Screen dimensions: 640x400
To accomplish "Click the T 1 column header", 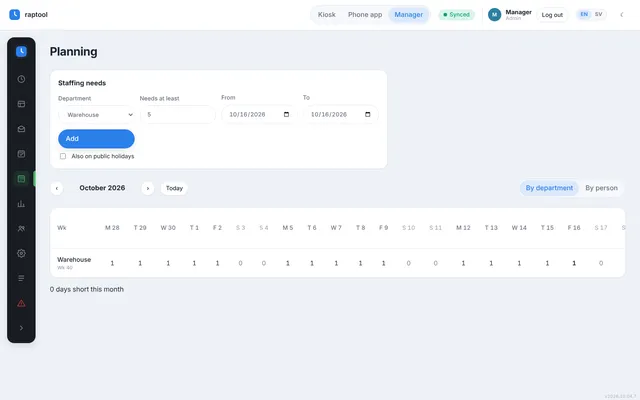I will [194, 228].
